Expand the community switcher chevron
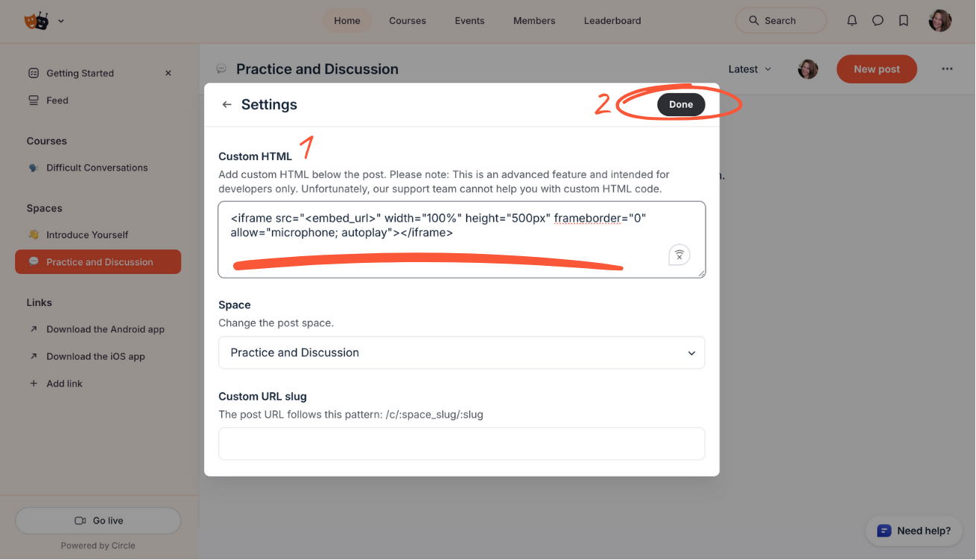 [61, 21]
